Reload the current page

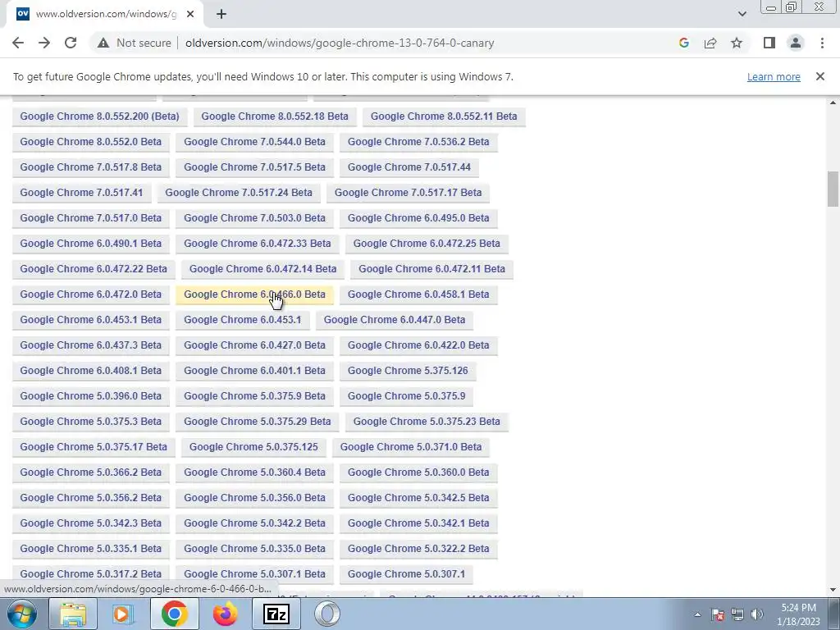(x=71, y=43)
